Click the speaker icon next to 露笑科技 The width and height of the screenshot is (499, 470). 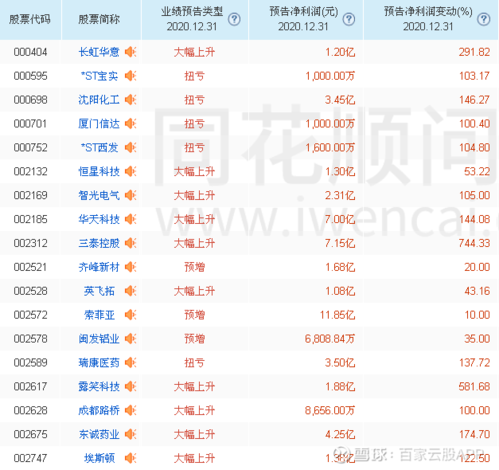click(x=130, y=386)
